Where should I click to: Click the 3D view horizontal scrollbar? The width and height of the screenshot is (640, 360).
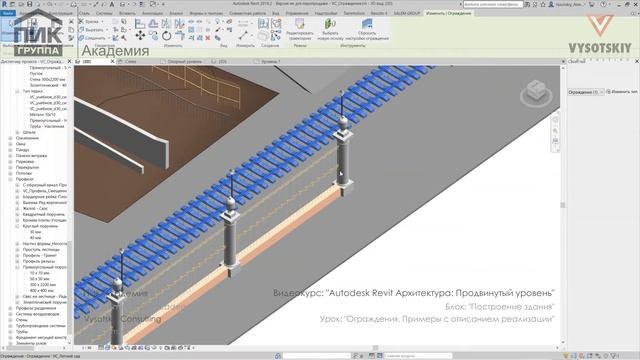[x=376, y=348]
